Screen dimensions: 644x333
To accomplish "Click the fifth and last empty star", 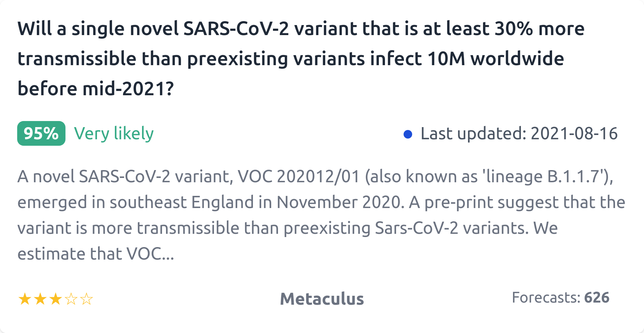I will click(87, 299).
